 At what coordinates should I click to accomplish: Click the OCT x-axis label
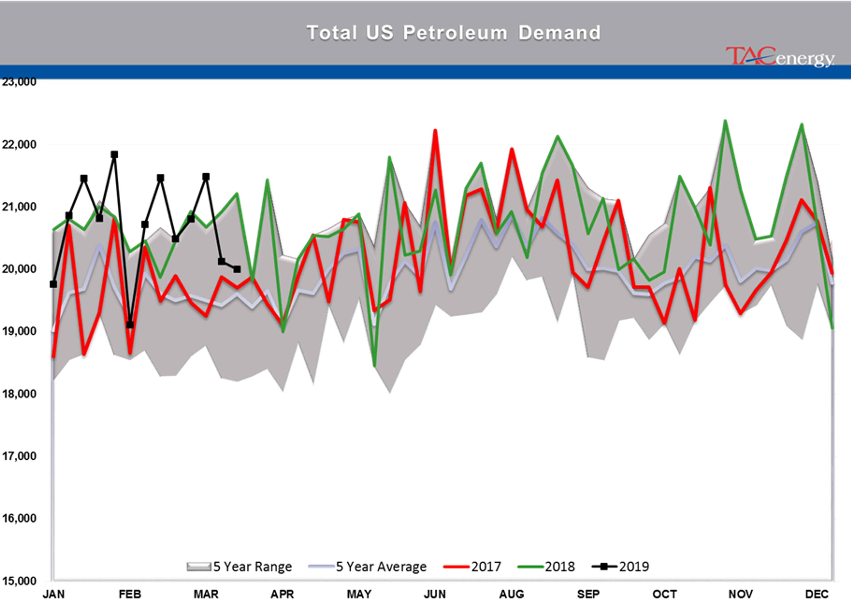(x=665, y=594)
